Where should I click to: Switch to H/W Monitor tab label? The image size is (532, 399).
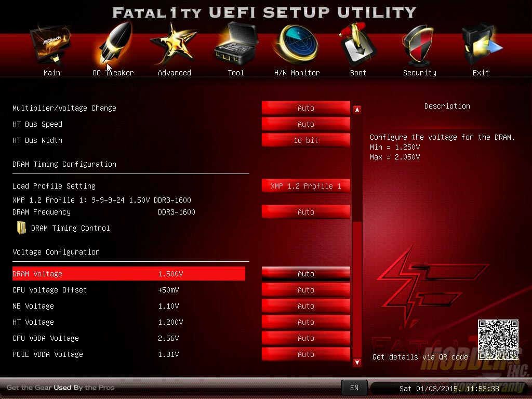point(297,73)
